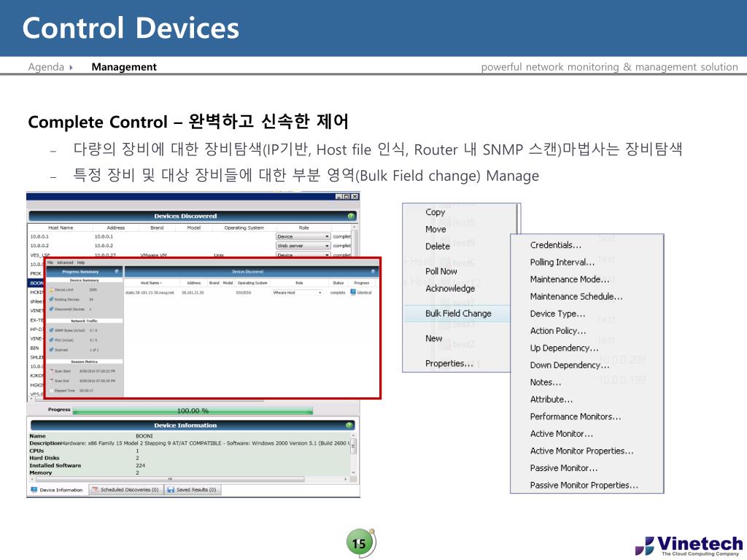
Task: Click the Device Limit icon
Action: (x=52, y=289)
